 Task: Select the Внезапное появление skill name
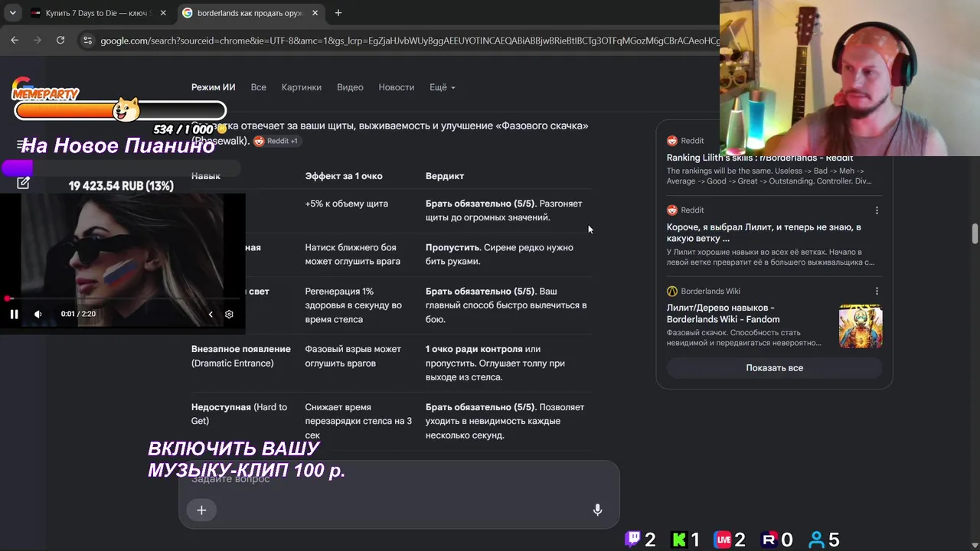click(x=241, y=349)
